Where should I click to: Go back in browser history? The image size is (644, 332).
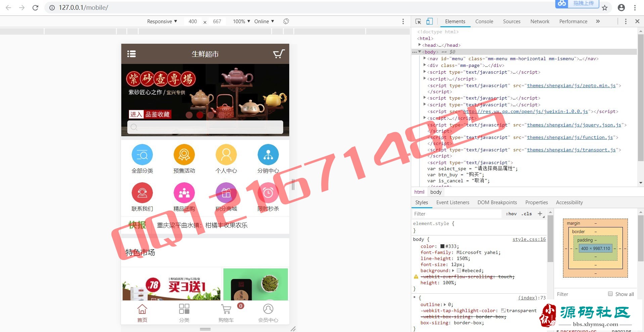click(x=8, y=7)
